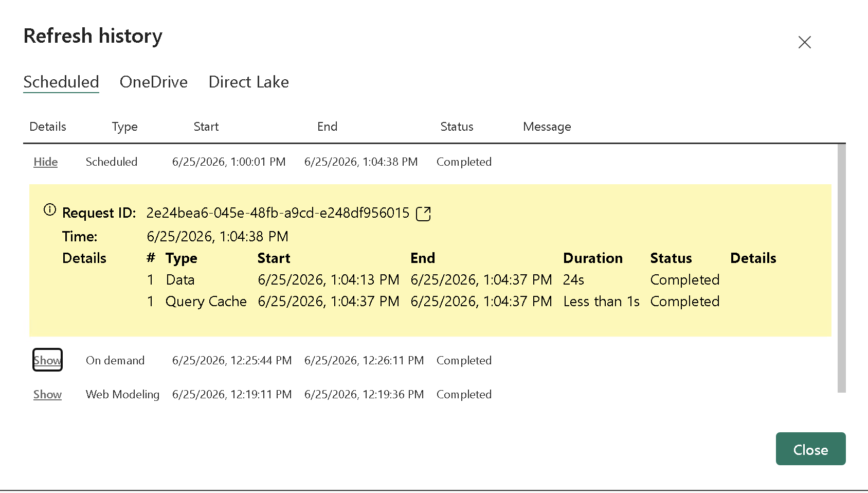Select start time 6/25/2026, 12:19:11 PM

tap(232, 395)
